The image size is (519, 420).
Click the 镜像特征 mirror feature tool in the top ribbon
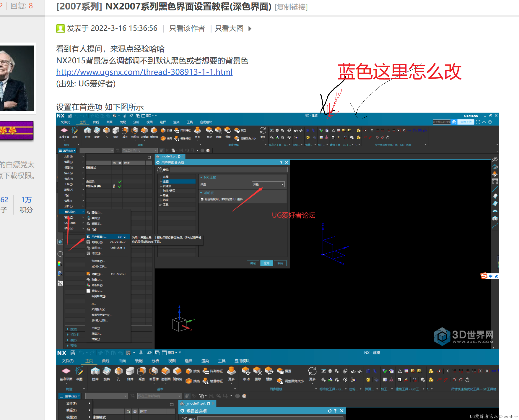183,138
